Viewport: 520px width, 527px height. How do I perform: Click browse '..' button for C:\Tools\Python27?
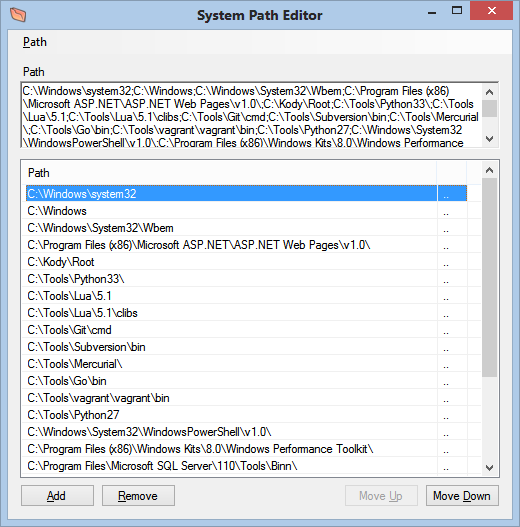point(452,415)
